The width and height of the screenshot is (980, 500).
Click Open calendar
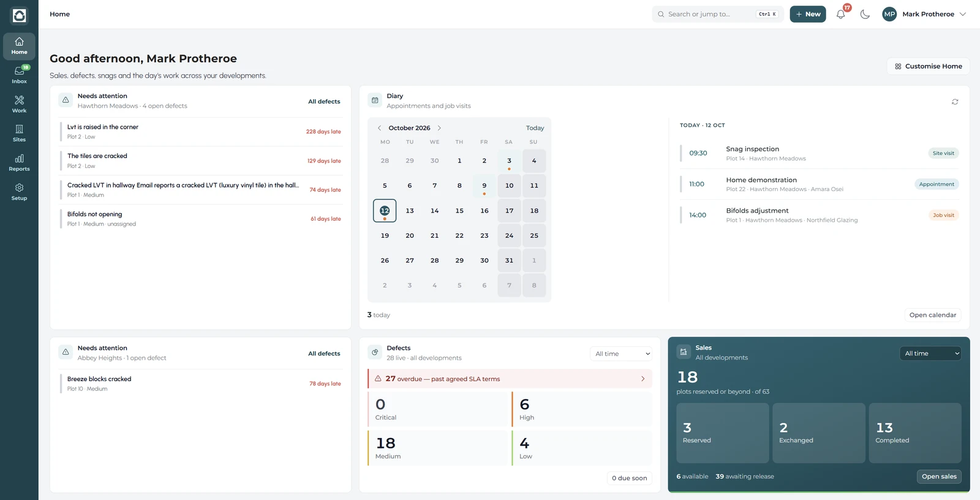932,315
